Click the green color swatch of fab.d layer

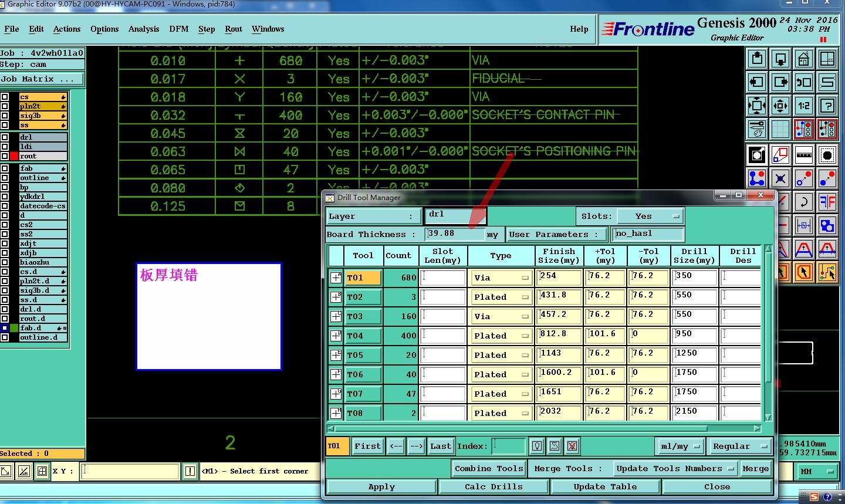(x=14, y=328)
